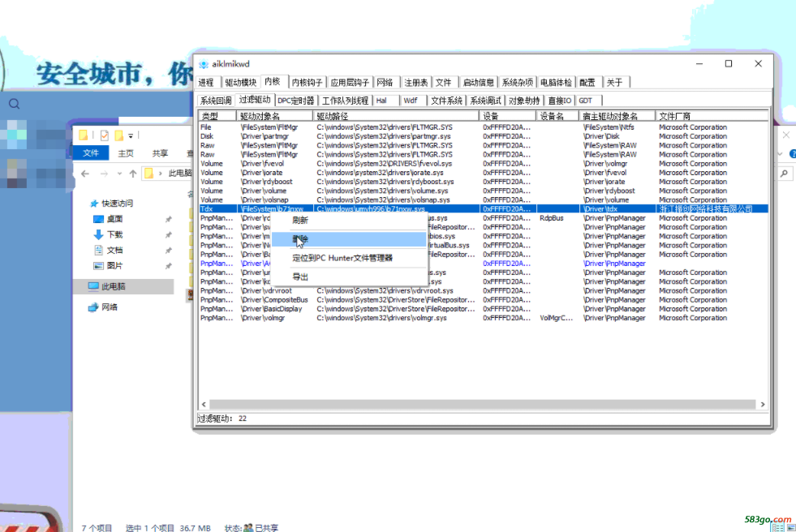Viewport: 796px width, 532px height.
Task: Click the search magnifier icon at left
Action: pos(14,104)
